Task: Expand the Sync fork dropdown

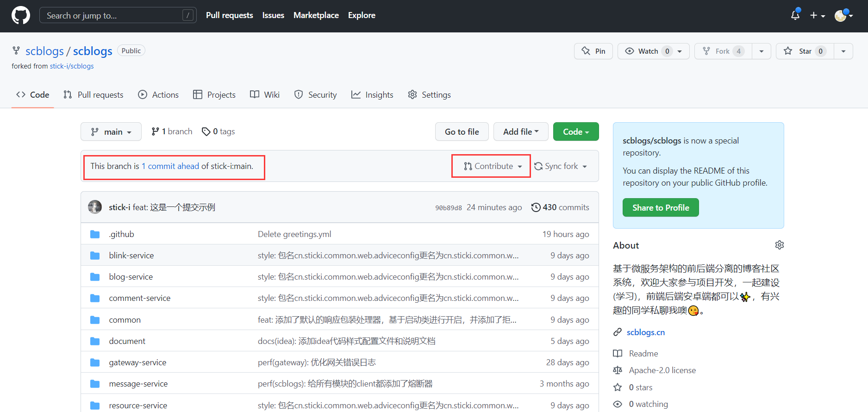Action: [561, 166]
